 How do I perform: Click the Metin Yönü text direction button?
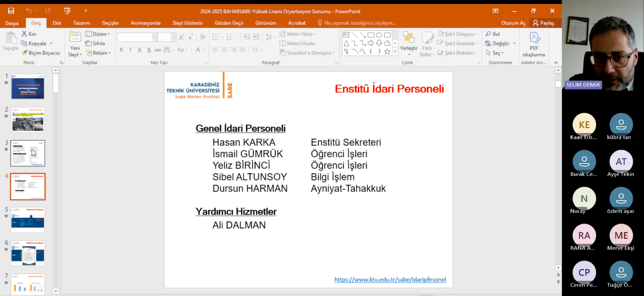298,34
